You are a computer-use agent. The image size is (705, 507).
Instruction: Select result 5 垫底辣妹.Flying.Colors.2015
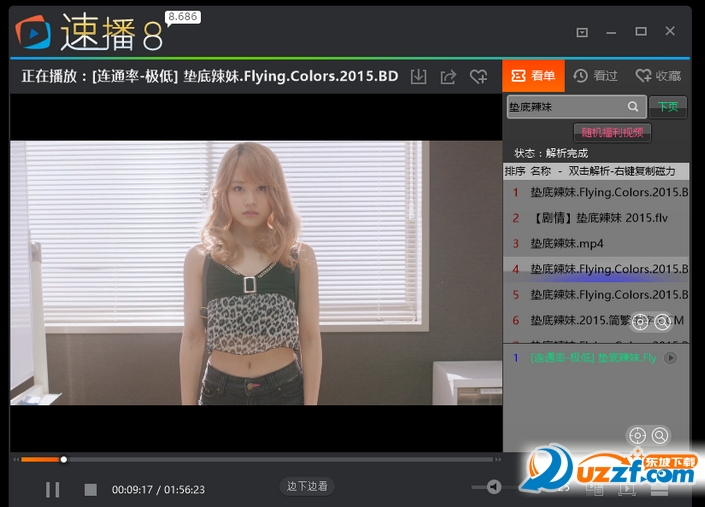596,295
